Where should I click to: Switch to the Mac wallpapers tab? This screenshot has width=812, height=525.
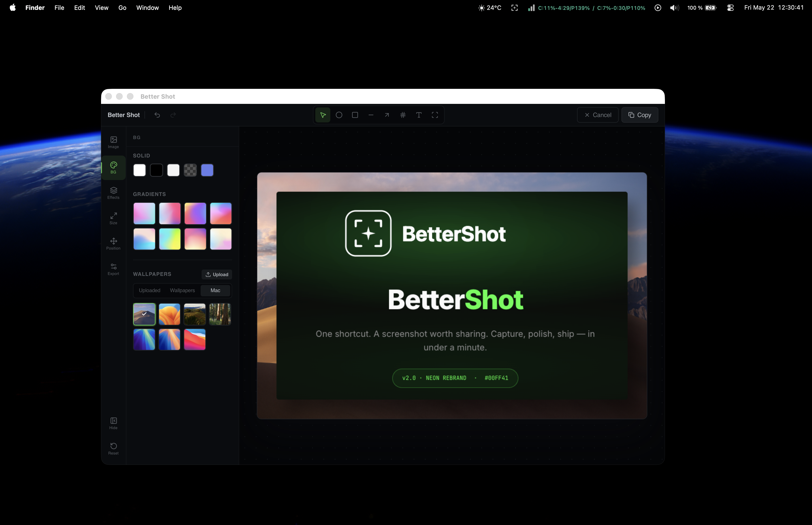click(215, 290)
